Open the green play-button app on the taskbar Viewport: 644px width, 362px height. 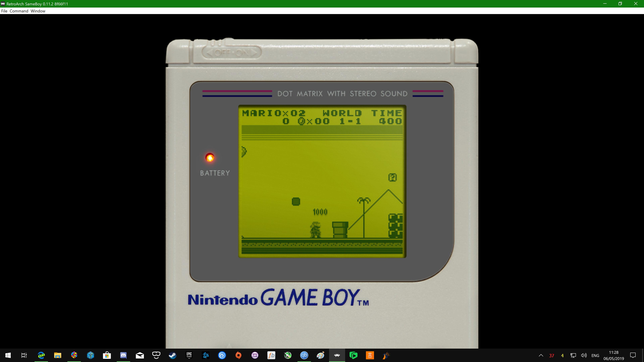tap(354, 355)
